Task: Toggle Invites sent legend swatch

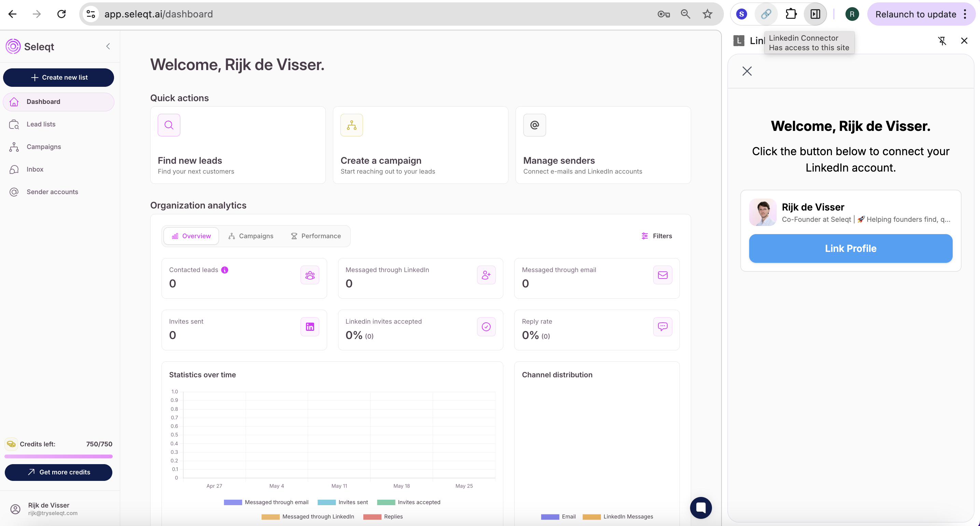Action: tap(326, 502)
